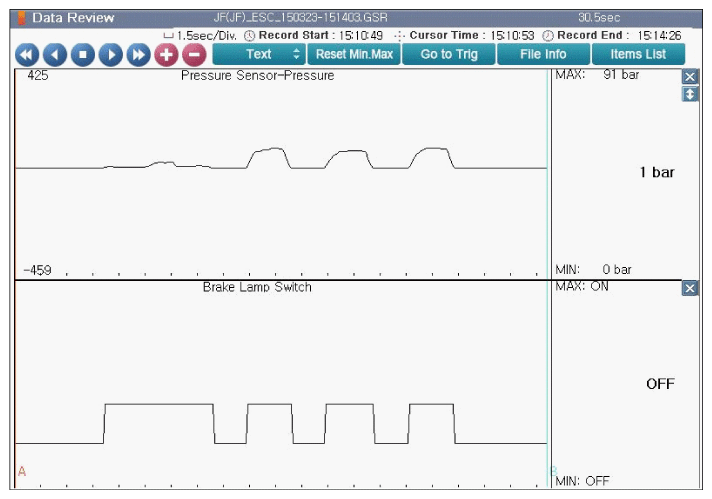
Task: Click the Go to Trig button
Action: tap(449, 54)
